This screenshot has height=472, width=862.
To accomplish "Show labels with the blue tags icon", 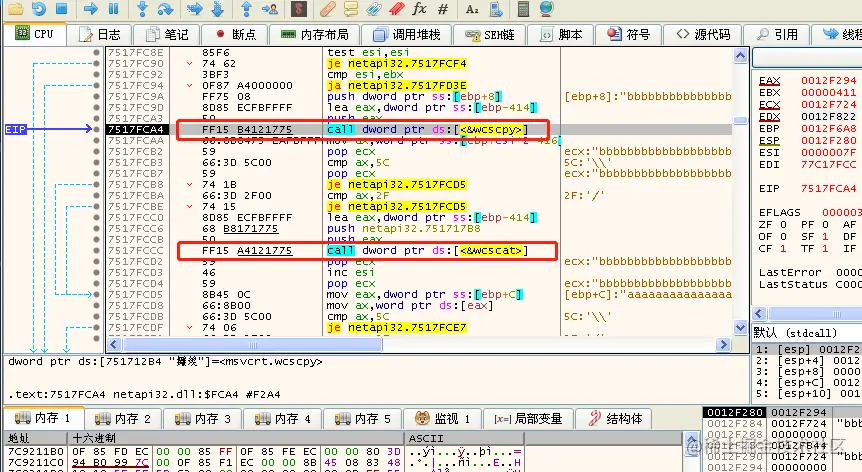I will click(x=374, y=8).
